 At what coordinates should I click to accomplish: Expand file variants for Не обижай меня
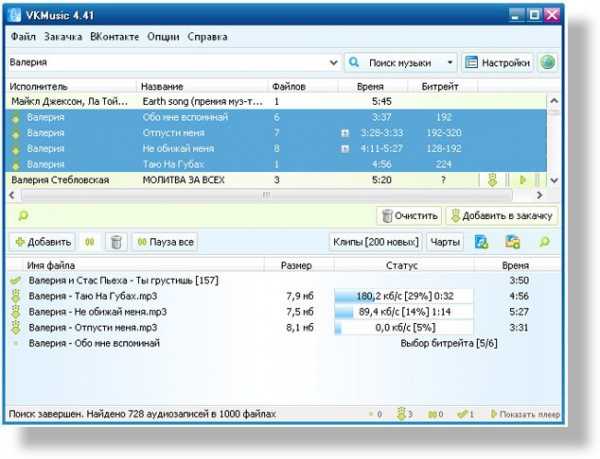[345, 149]
